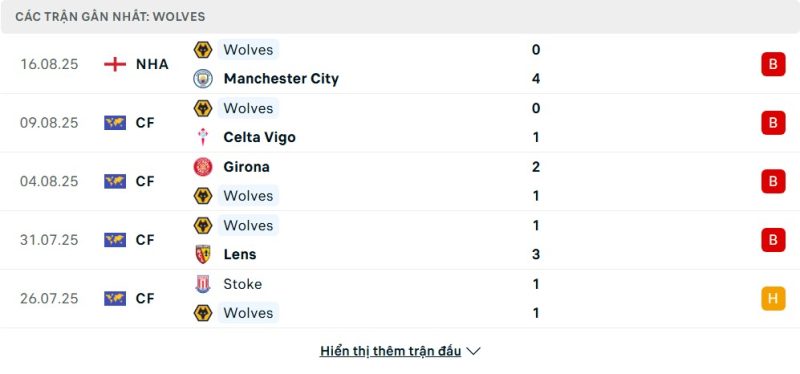Click the England flag next to NHA
The width and height of the screenshot is (800, 374).
(x=115, y=64)
